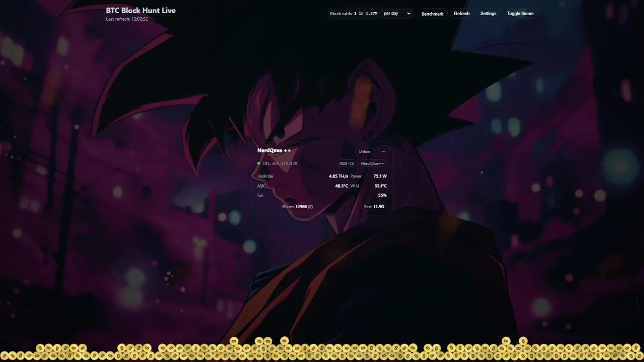Open the NerdQaxe ++ card three-dot menu
Viewport: 644px width, 362px height.
[x=383, y=151]
